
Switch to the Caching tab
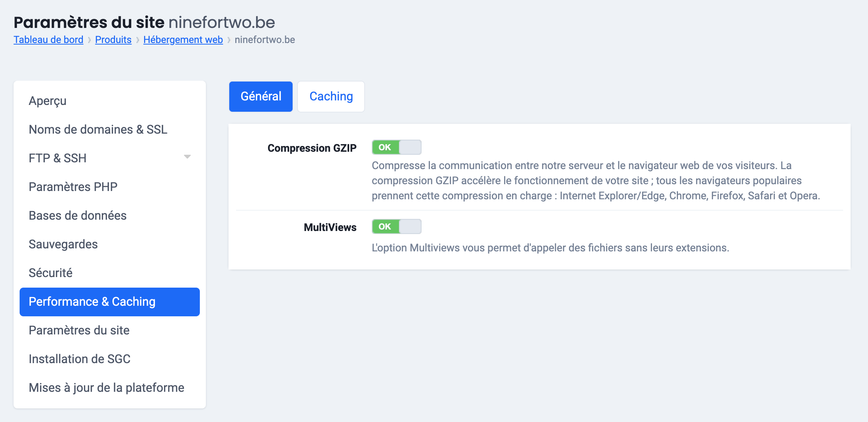tap(331, 97)
